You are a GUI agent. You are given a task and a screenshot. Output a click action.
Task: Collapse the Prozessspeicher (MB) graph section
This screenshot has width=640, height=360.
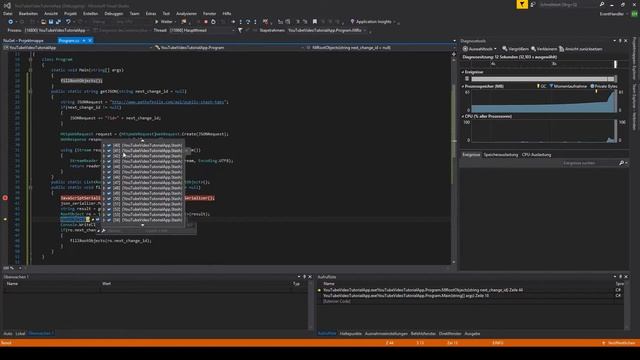tap(463, 87)
